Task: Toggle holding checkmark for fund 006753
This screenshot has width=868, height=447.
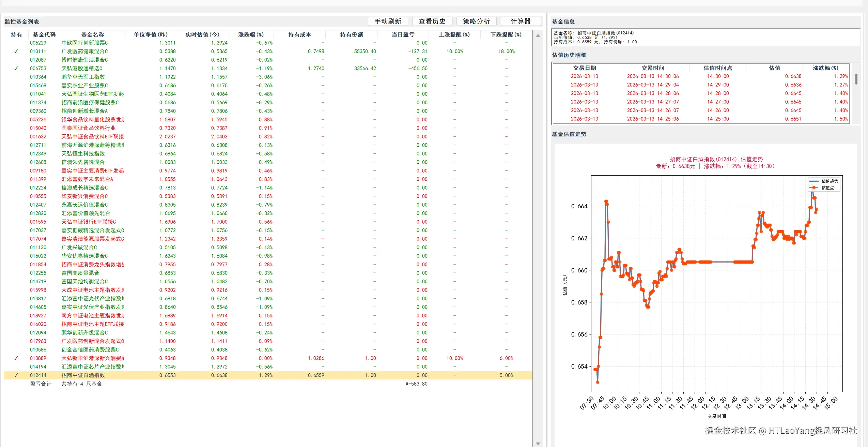Action: 16,68
